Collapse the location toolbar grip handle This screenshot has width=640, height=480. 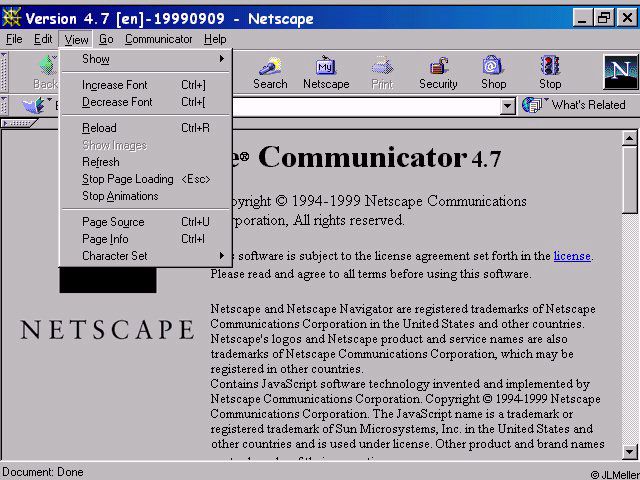point(4,105)
